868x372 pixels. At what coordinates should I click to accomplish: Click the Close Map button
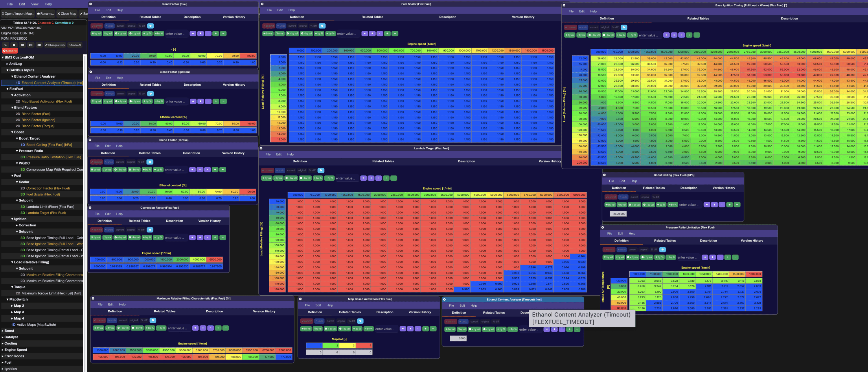[67, 14]
